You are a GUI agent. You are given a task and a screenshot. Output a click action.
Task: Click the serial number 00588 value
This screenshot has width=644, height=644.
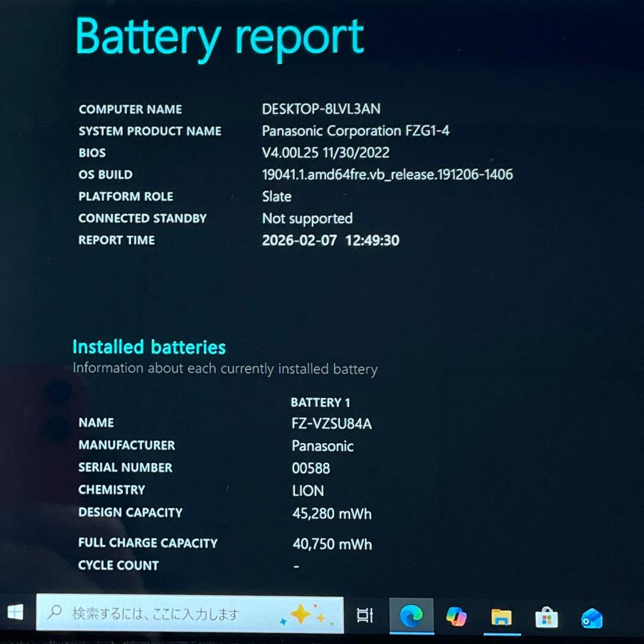tap(311, 469)
